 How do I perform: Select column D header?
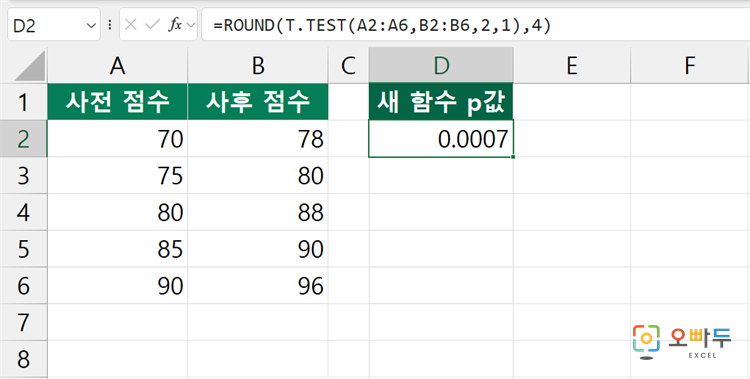[x=441, y=66]
